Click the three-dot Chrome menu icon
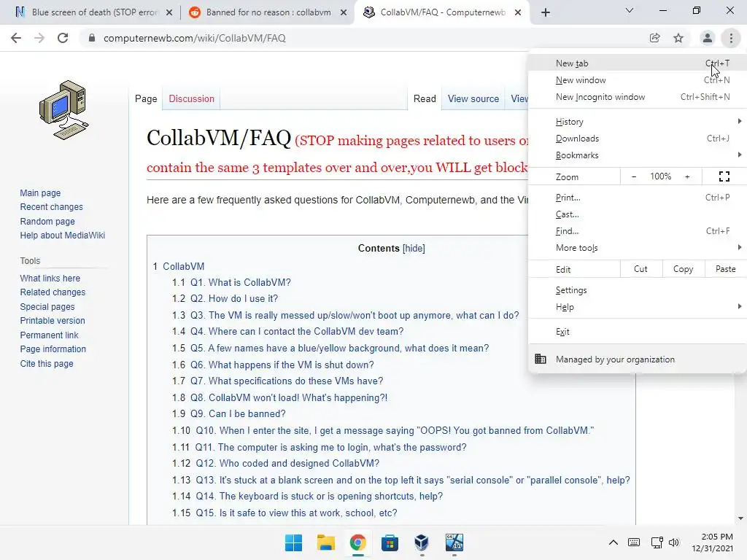Image resolution: width=747 pixels, height=560 pixels. [x=731, y=38]
